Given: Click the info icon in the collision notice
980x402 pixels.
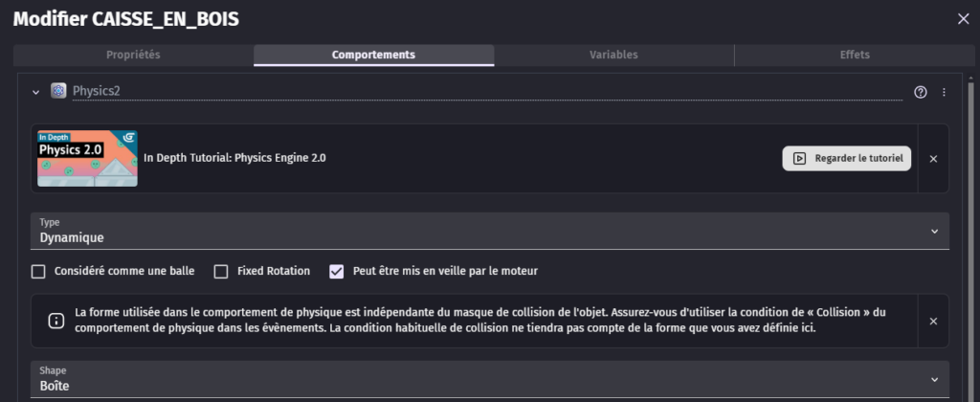Looking at the screenshot, I should pos(56,322).
